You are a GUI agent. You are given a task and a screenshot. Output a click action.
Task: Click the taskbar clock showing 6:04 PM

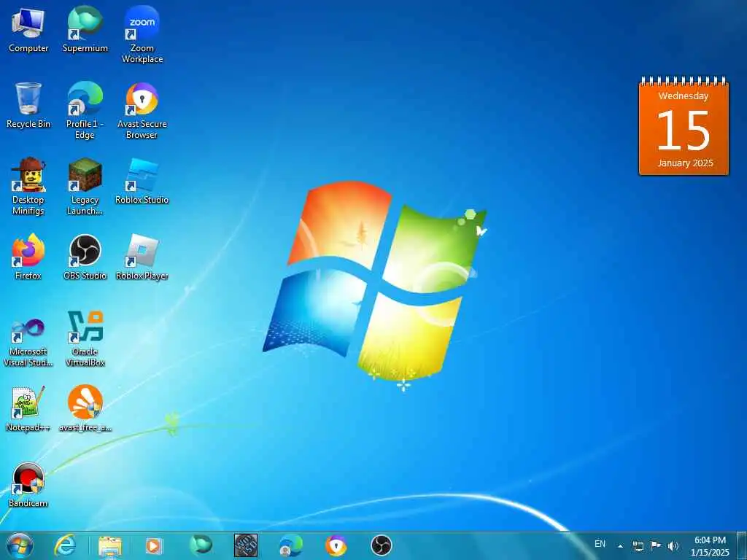tap(710, 546)
